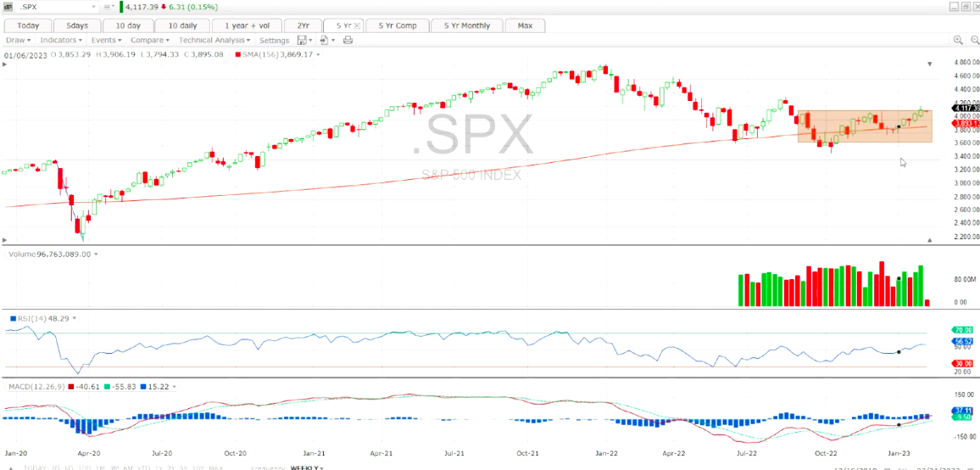
Task: Click the black dot marker on the volume bars
Action: (899, 278)
